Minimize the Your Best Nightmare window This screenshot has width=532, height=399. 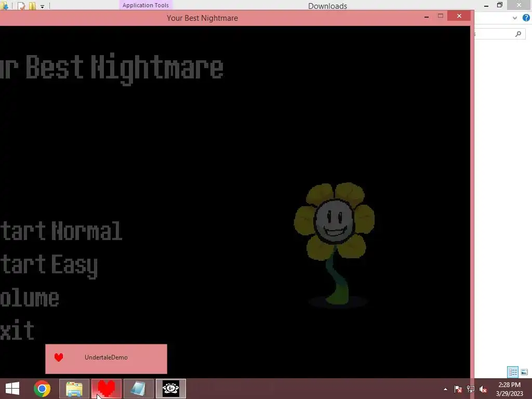427,16
